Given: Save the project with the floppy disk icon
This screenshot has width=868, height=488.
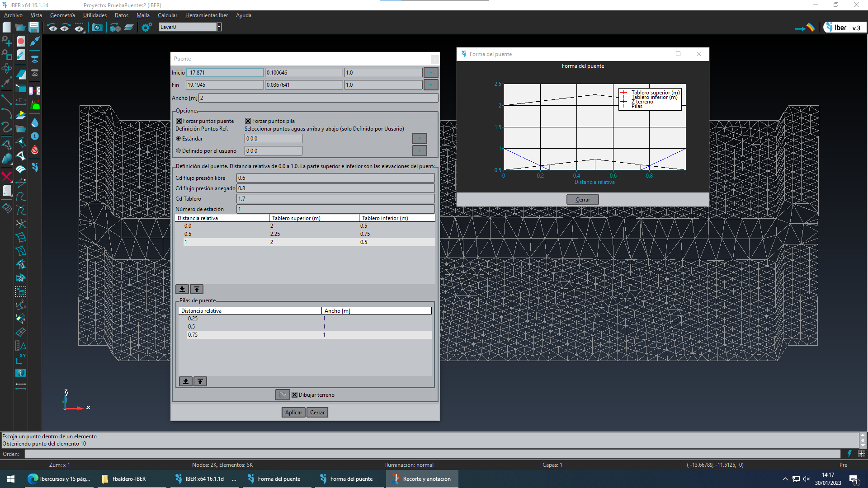Looking at the screenshot, I should (x=34, y=28).
